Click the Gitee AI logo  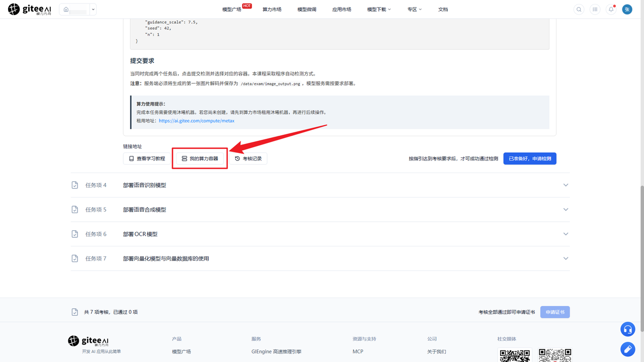click(30, 9)
